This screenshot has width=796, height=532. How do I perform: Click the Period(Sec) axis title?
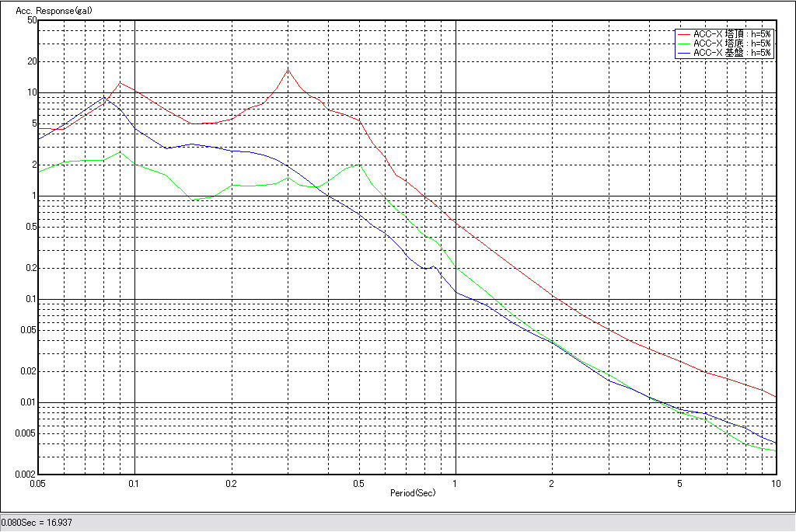click(x=412, y=493)
